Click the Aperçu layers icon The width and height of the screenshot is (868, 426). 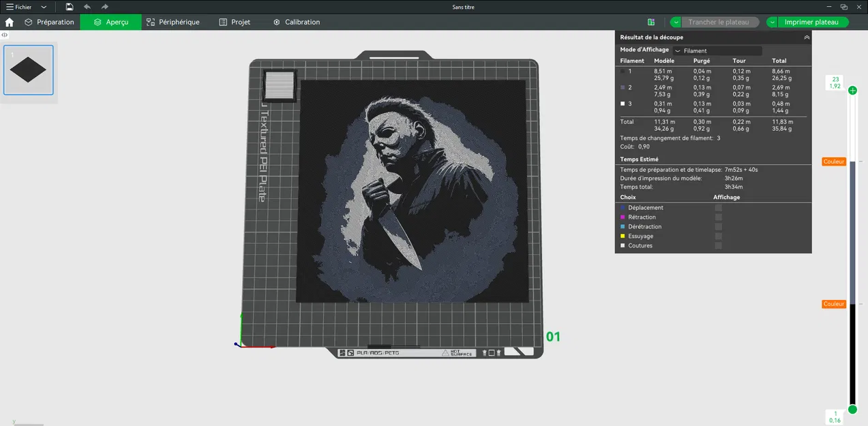point(98,22)
